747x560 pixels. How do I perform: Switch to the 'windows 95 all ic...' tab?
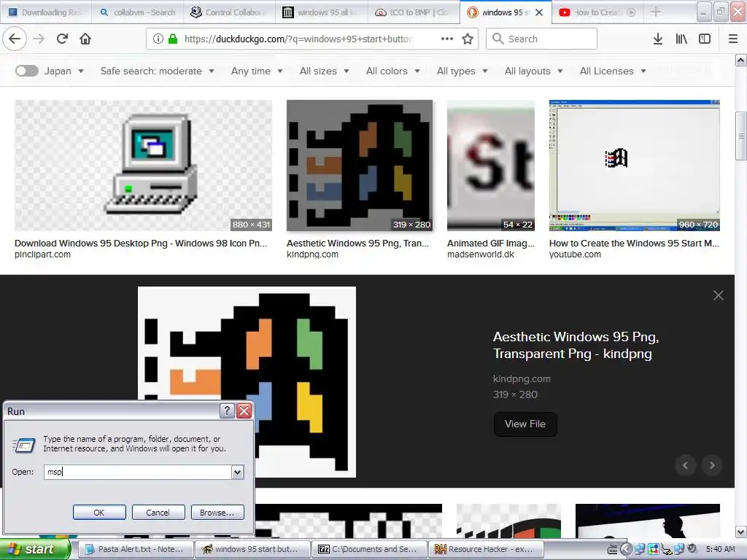coord(322,12)
